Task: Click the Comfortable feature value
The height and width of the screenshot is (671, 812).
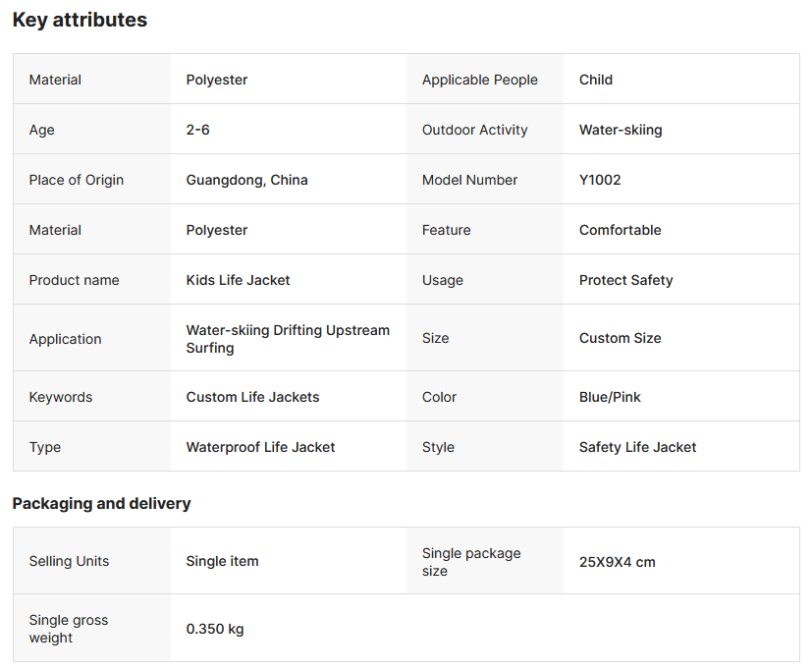Action: 620,230
